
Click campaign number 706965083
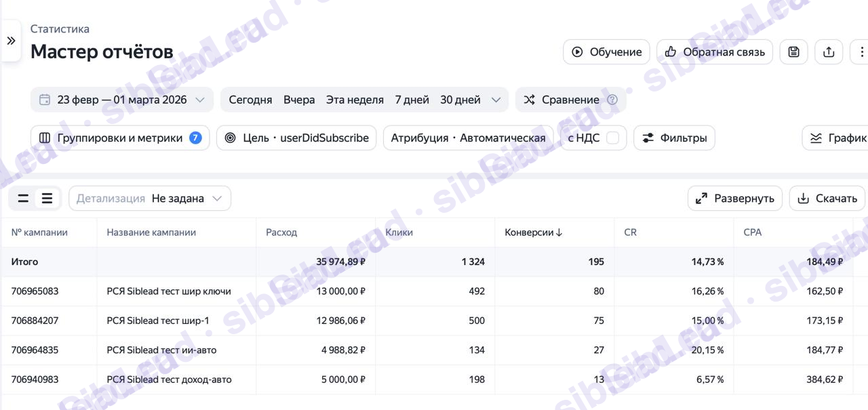click(35, 291)
